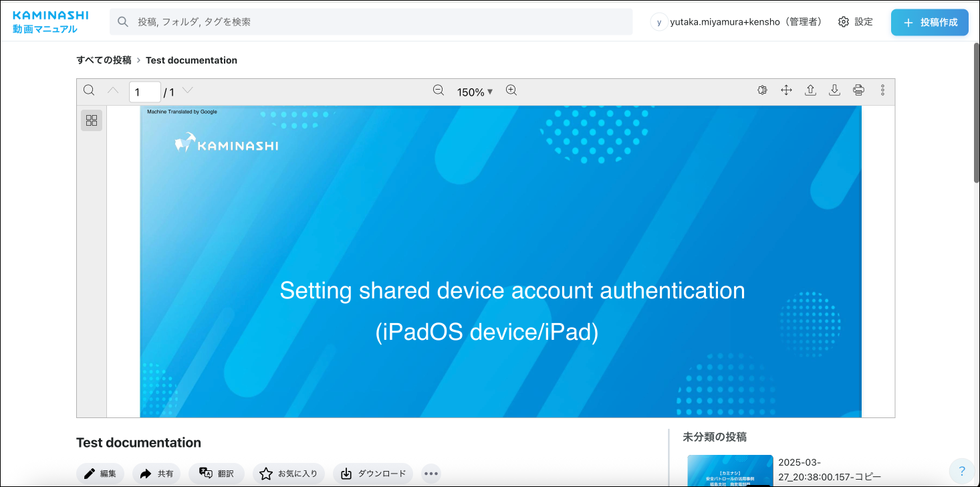Zoom out the PDF document

coord(439,90)
